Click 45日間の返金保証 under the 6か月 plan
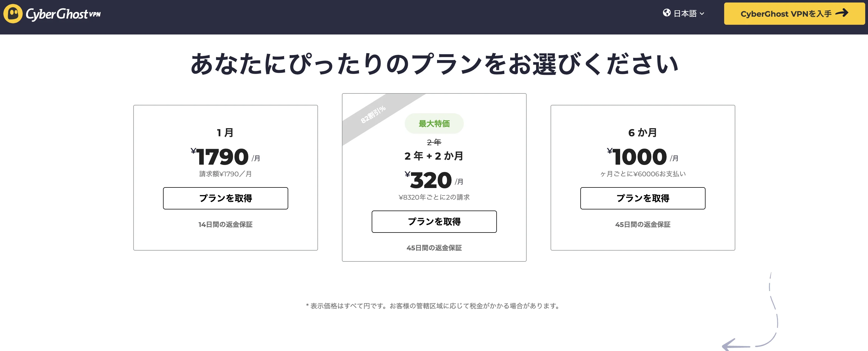868x351 pixels. click(x=643, y=224)
